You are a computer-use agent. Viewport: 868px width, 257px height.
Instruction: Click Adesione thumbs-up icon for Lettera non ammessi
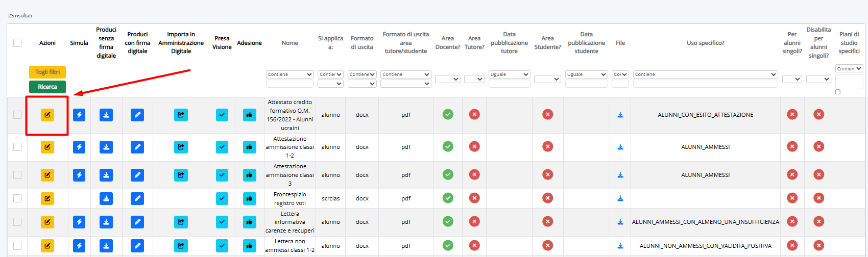click(249, 246)
